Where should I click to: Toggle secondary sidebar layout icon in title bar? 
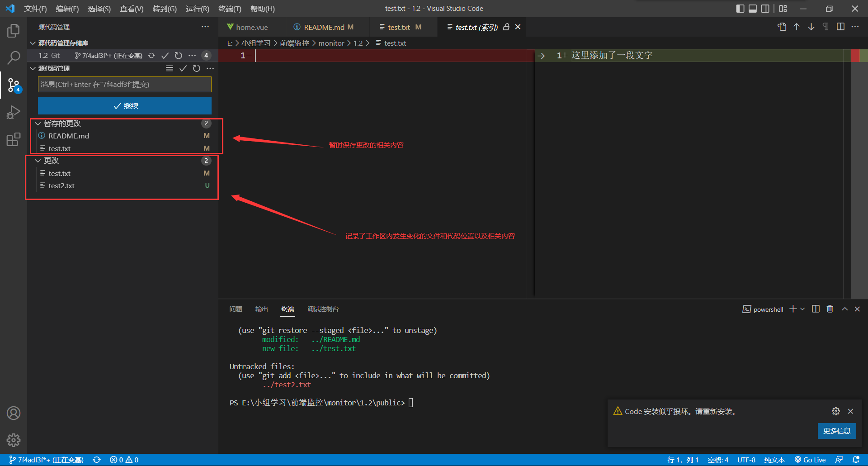click(x=765, y=9)
